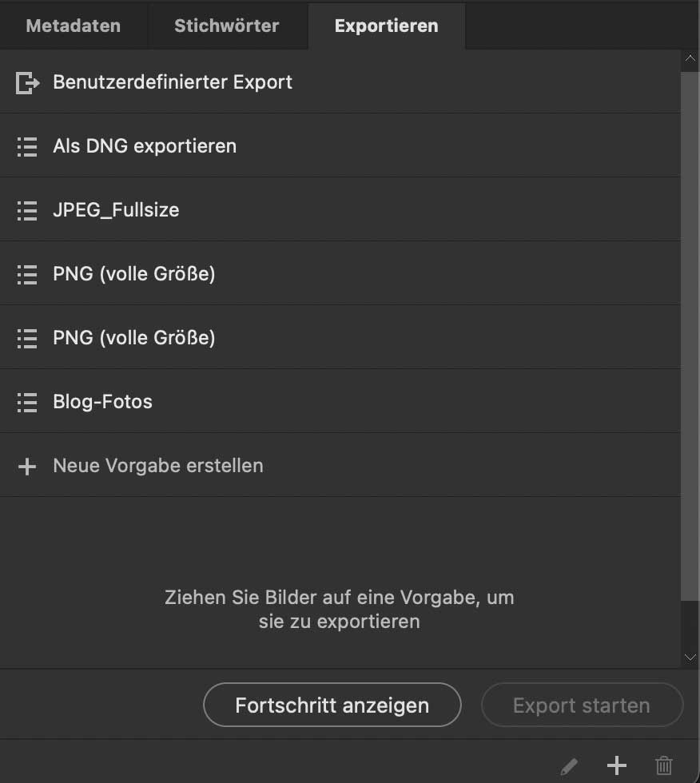700x783 pixels.
Task: Click the Export starten button
Action: (582, 705)
